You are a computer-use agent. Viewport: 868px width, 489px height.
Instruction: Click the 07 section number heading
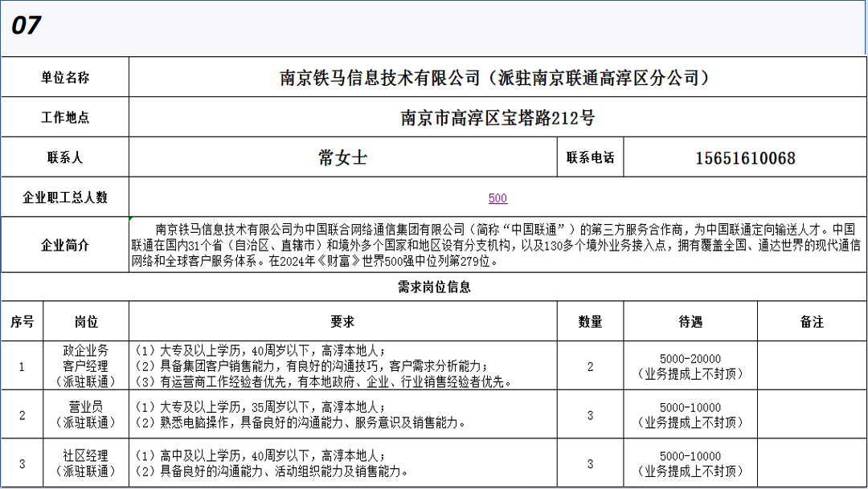(27, 26)
